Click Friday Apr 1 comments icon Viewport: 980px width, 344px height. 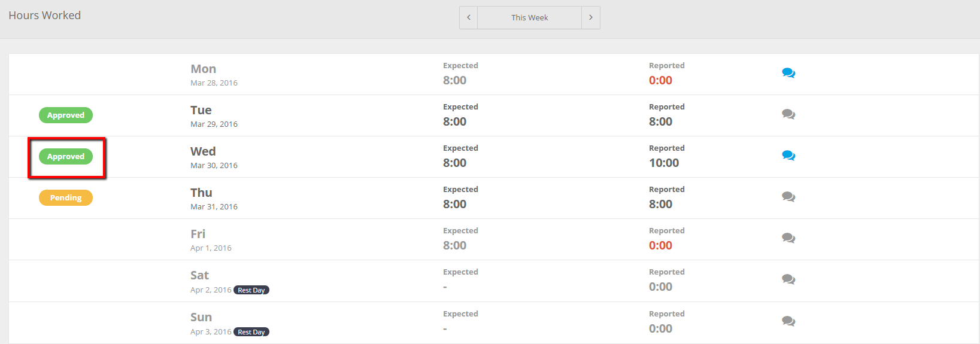pos(788,238)
